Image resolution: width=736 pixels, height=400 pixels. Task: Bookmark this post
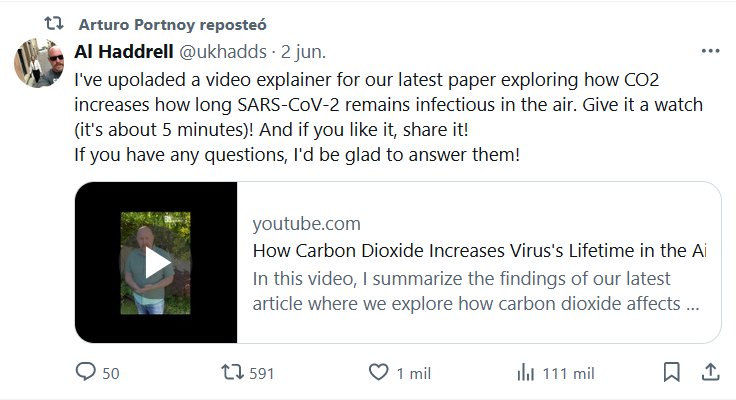673,373
